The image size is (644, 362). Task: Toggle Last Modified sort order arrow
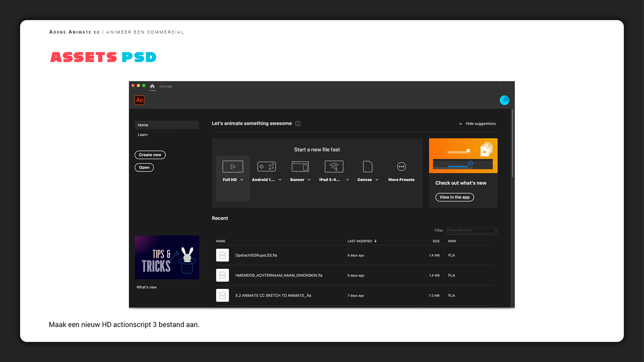(375, 241)
